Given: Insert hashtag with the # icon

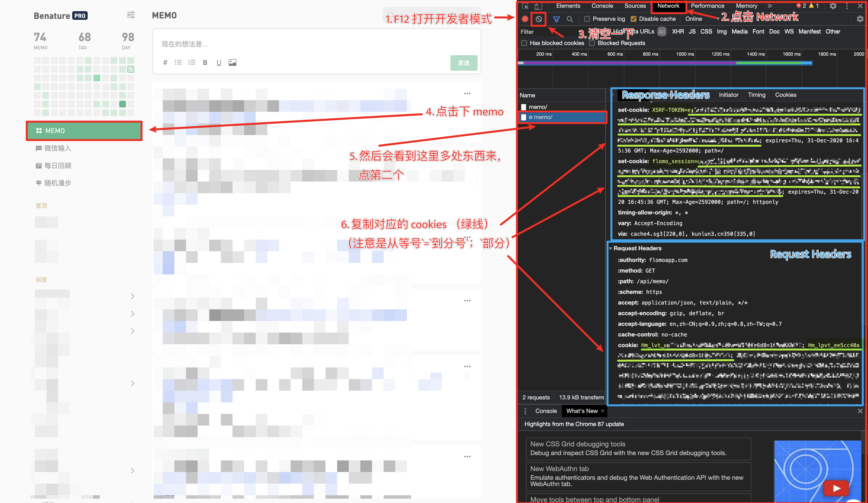Looking at the screenshot, I should pos(165,62).
